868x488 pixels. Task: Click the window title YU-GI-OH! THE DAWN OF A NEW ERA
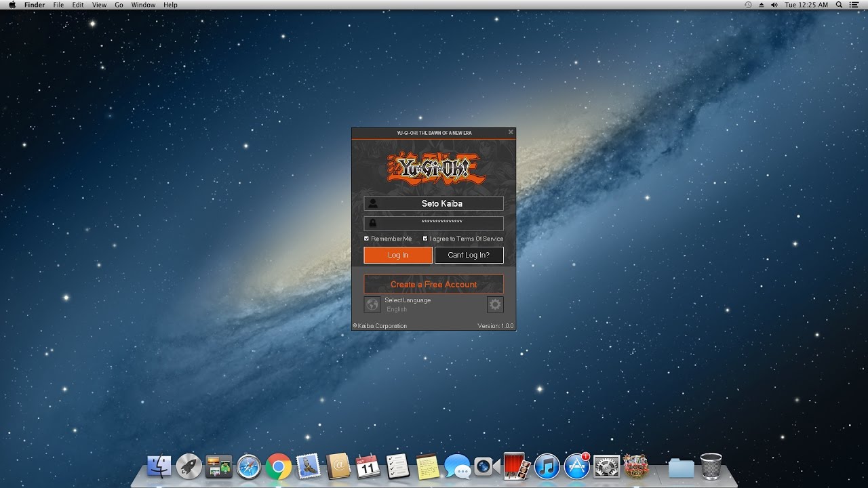point(434,133)
